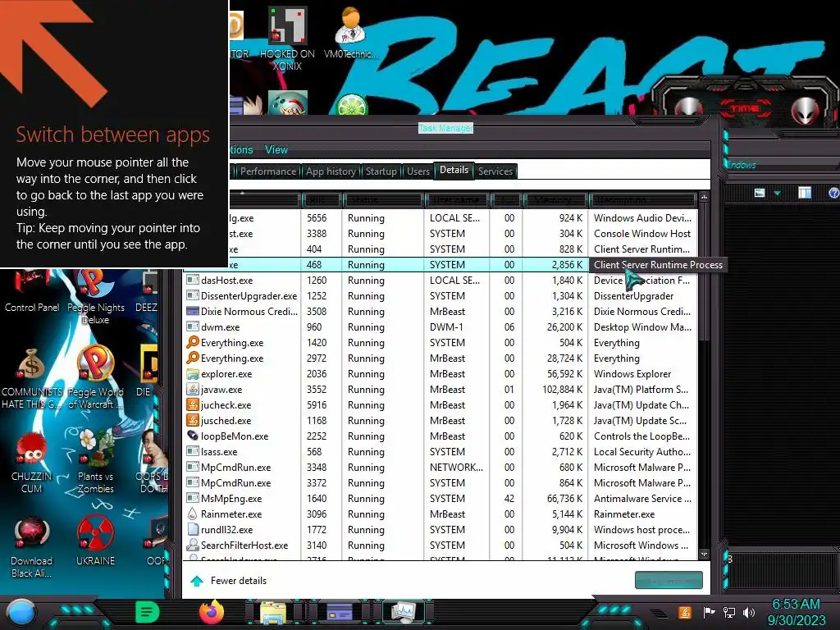Viewport: 840px width, 630px height.
Task: Select the Dixie Normous Credi... process row
Action: [x=440, y=311]
